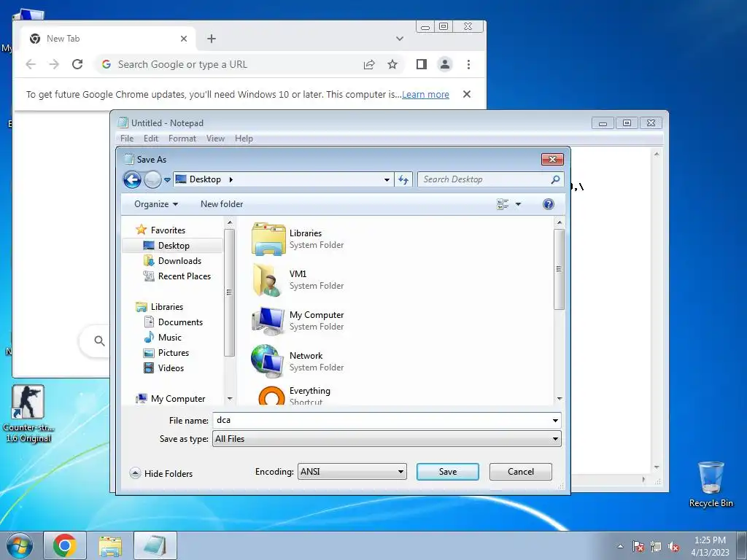Click Learn more link in Chrome

pyautogui.click(x=425, y=95)
